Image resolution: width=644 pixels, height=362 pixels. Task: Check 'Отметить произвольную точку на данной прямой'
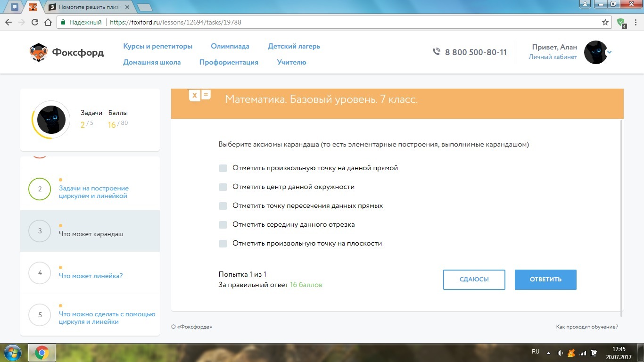pyautogui.click(x=223, y=168)
